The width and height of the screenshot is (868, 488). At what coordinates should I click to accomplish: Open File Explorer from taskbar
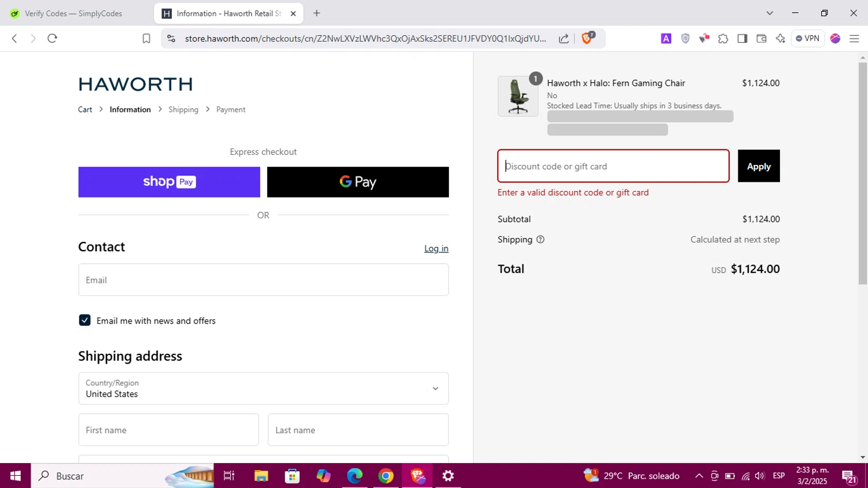(x=261, y=476)
